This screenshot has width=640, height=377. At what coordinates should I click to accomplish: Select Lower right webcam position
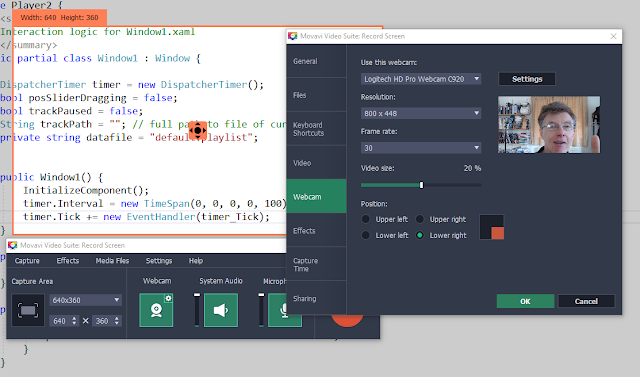point(420,235)
